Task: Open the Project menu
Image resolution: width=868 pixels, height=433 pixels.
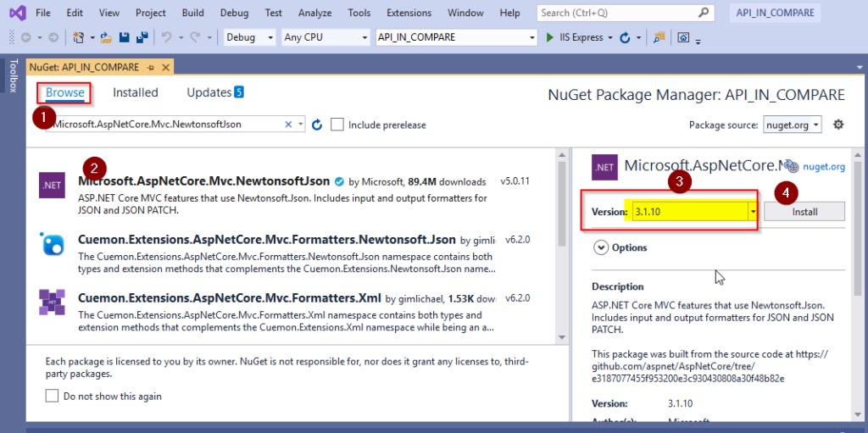Action: point(151,13)
